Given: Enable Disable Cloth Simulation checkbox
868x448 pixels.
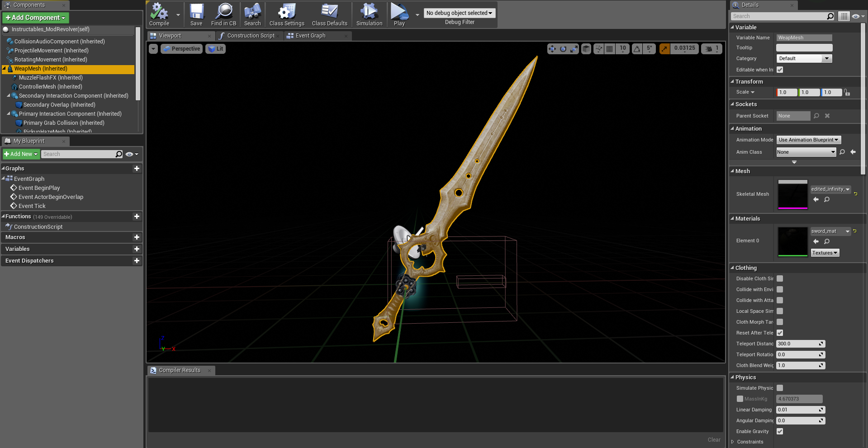Looking at the screenshot, I should click(780, 278).
